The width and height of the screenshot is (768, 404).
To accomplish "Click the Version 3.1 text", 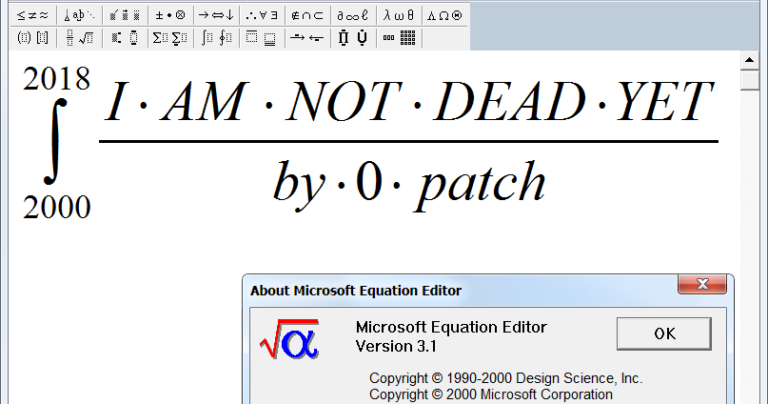I will click(396, 346).
